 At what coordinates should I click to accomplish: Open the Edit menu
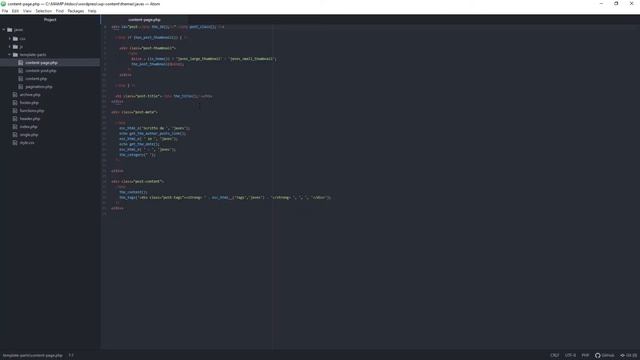point(15,11)
